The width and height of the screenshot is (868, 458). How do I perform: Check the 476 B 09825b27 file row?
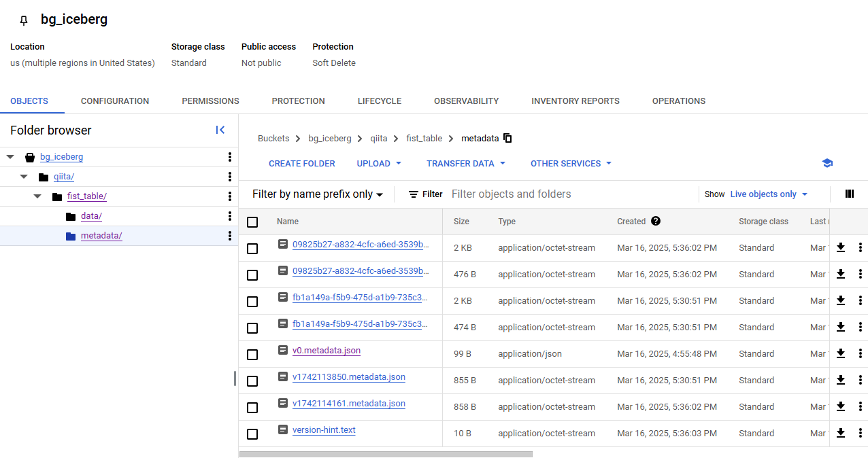pos(252,275)
